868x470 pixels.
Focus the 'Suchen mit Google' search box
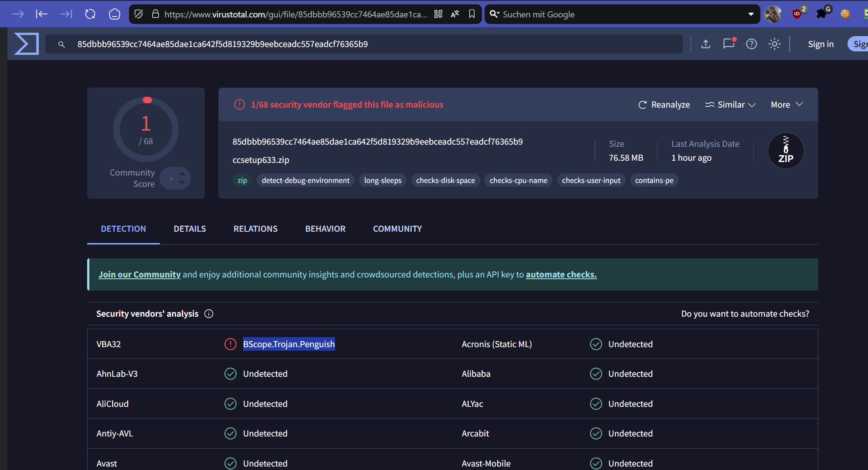[x=622, y=14]
